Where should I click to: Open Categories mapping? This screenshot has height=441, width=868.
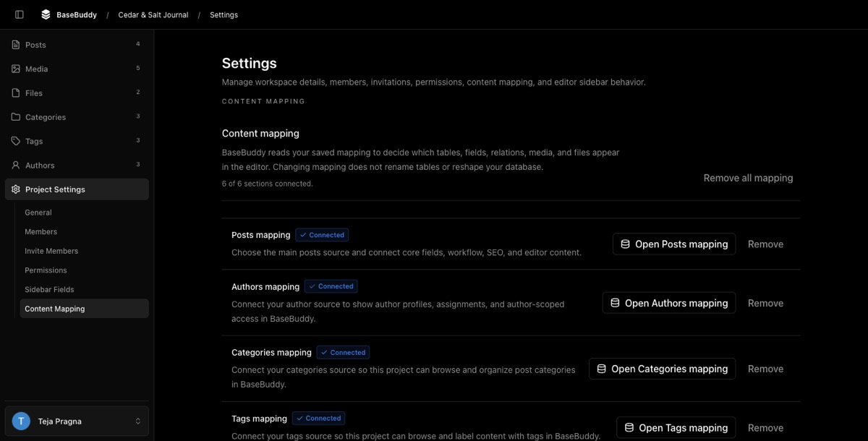click(x=662, y=369)
